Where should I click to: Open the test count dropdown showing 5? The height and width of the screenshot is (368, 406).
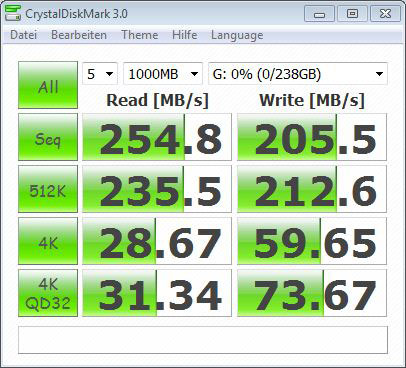coord(100,74)
